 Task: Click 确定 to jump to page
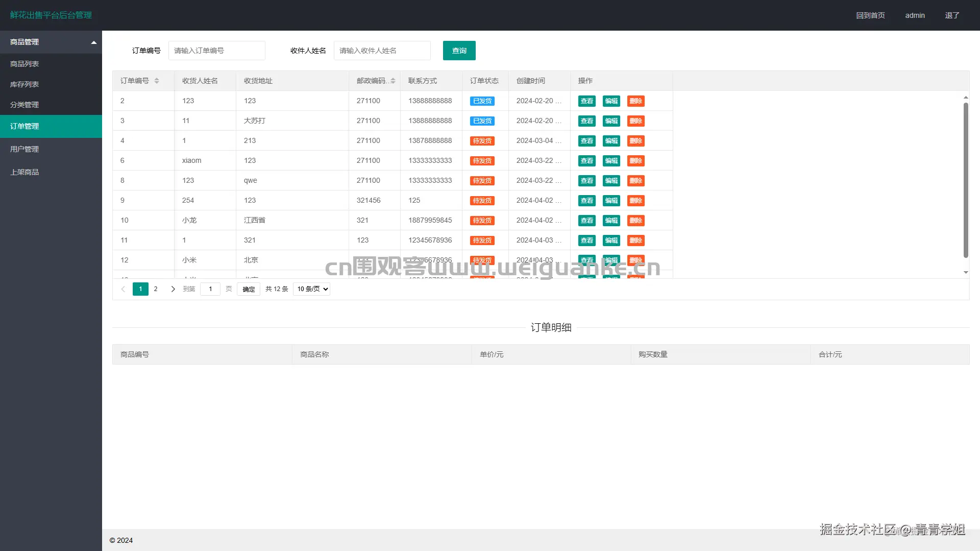pos(249,289)
